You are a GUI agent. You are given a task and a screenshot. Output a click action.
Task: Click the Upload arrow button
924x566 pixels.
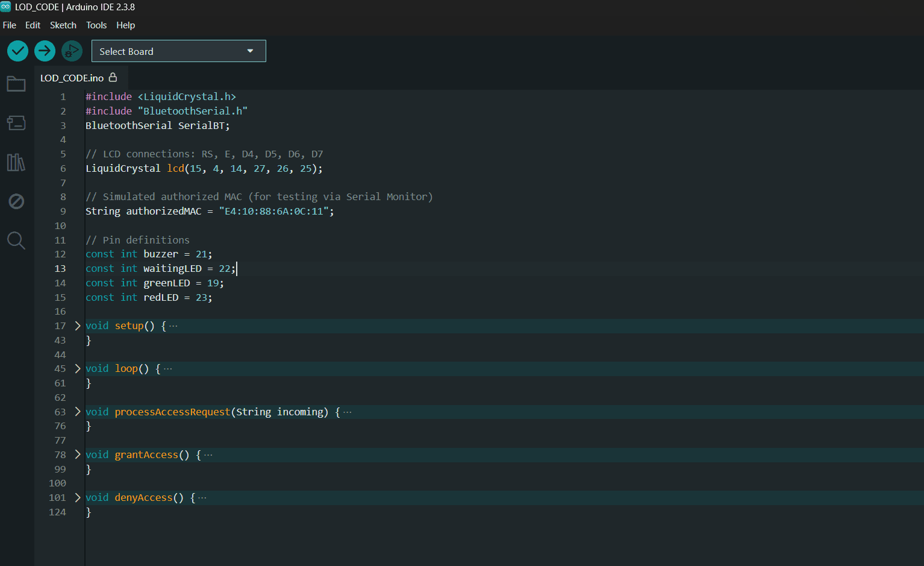click(x=45, y=51)
